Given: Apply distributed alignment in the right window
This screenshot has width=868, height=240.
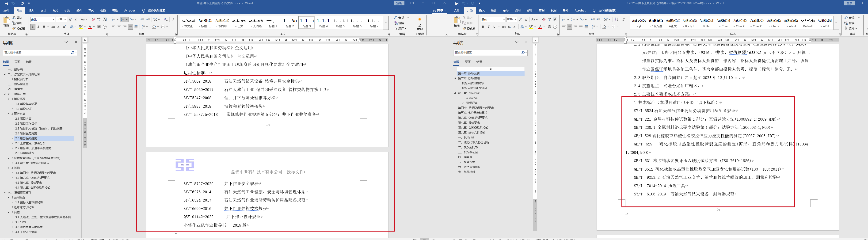Looking at the screenshot, I should tap(587, 27).
